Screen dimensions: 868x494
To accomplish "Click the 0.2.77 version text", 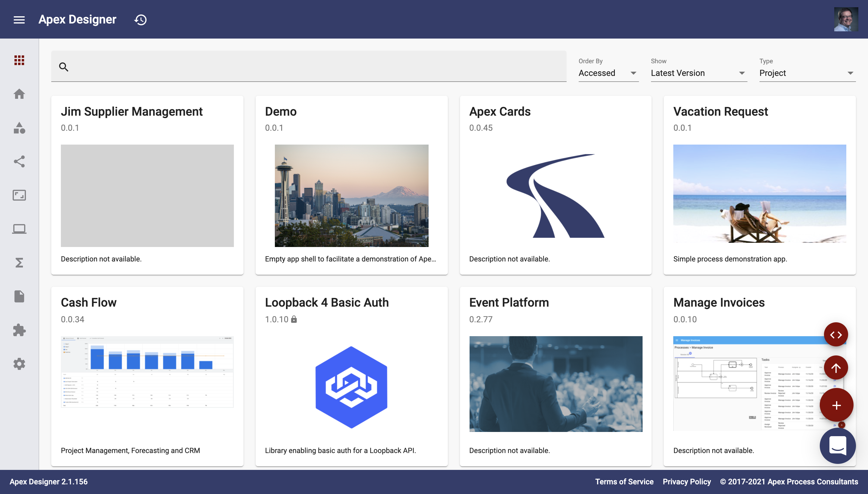I will 481,319.
